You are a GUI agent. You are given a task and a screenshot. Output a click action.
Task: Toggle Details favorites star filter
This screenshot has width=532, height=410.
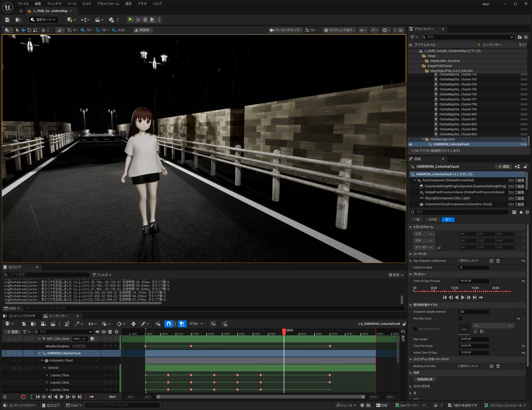[x=521, y=212]
